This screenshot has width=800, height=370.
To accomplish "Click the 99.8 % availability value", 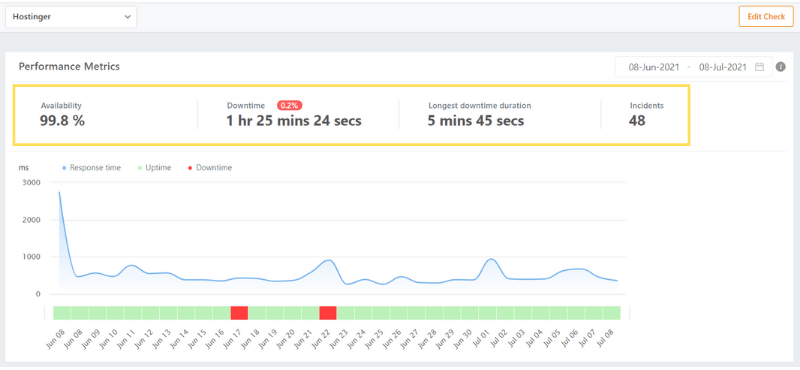I will pos(62,121).
